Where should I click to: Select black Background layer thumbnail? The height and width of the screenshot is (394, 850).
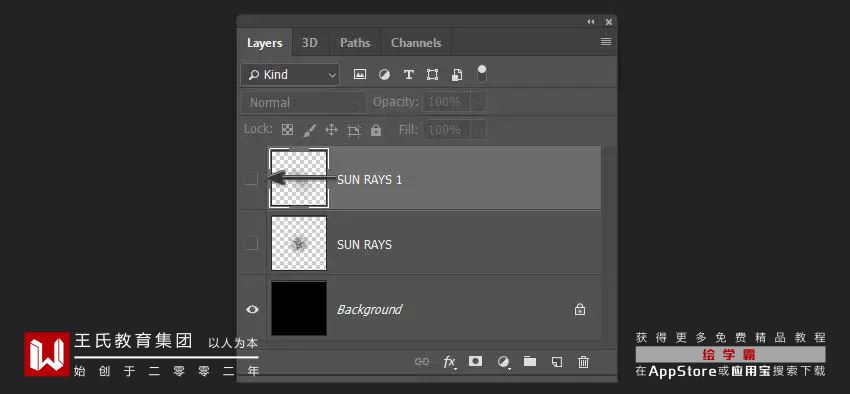(x=299, y=308)
